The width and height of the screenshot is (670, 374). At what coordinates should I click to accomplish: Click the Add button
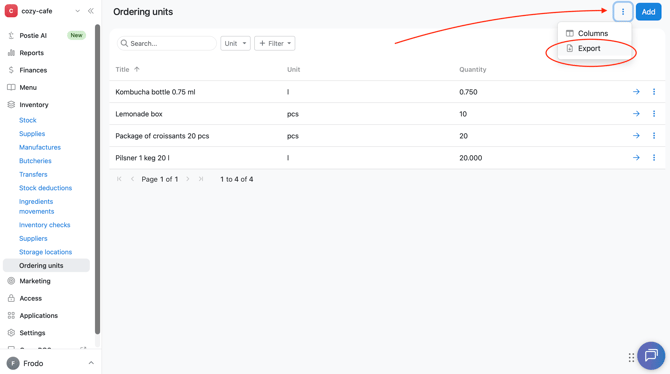(648, 12)
